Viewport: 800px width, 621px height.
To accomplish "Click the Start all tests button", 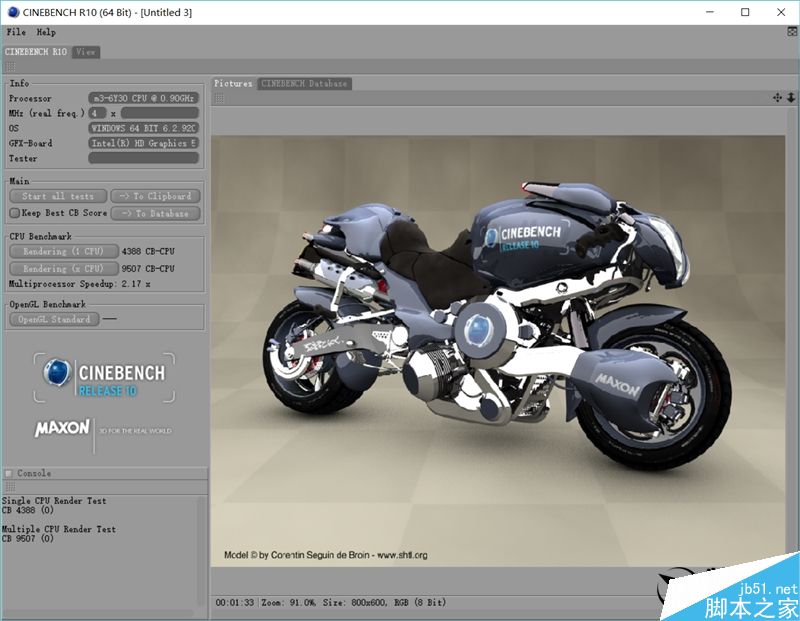I will click(x=58, y=196).
